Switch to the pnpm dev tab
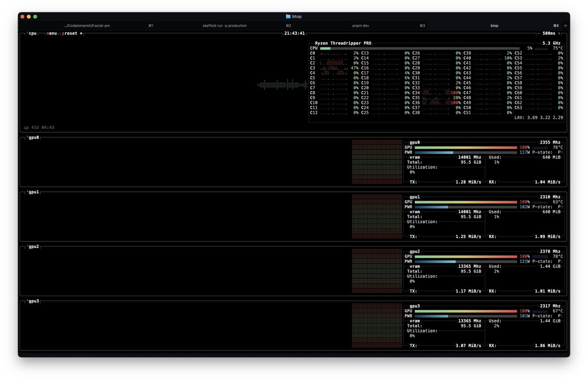Viewport: 588px width, 381px height. pos(361,25)
